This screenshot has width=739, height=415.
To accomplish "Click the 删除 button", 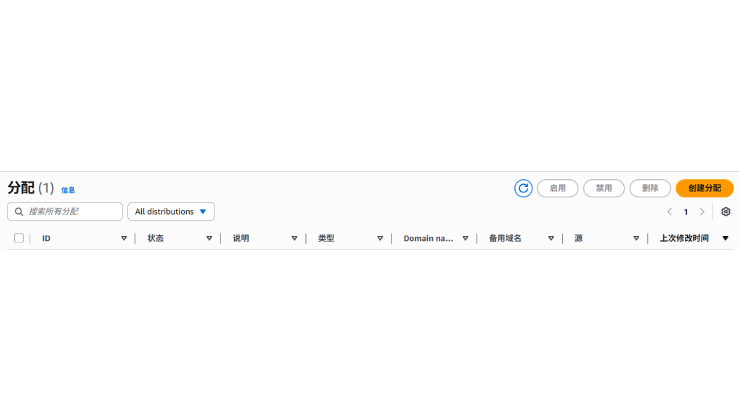I will pyautogui.click(x=650, y=188).
